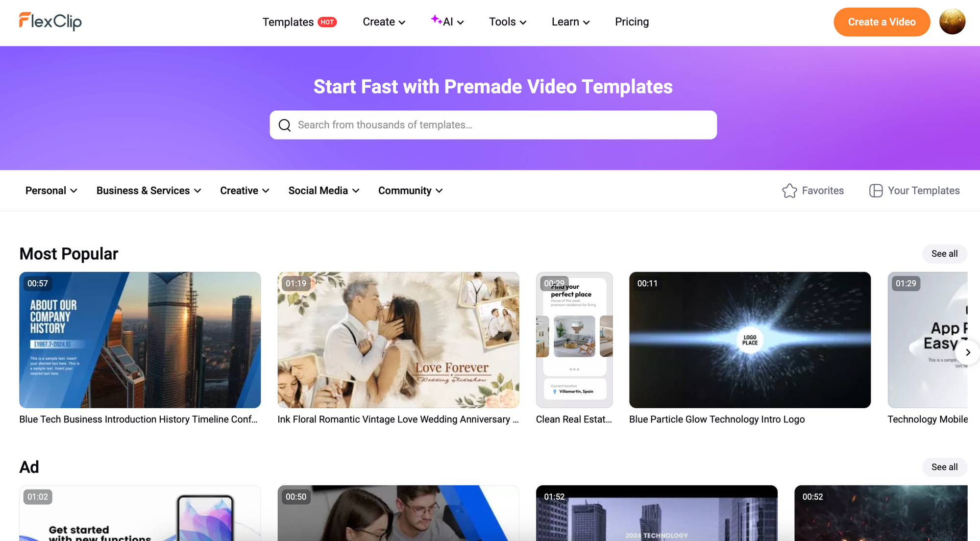The width and height of the screenshot is (980, 541).
Task: Click the FlexClip logo
Action: point(50,22)
